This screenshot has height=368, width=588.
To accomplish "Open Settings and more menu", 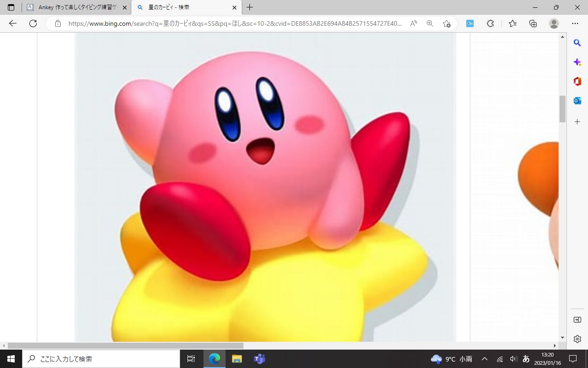I will [575, 23].
